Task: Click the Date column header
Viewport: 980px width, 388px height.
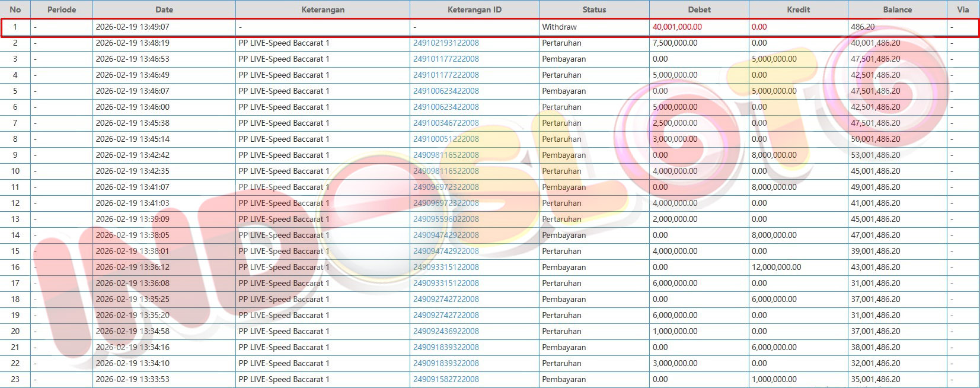Action: pyautogui.click(x=164, y=9)
